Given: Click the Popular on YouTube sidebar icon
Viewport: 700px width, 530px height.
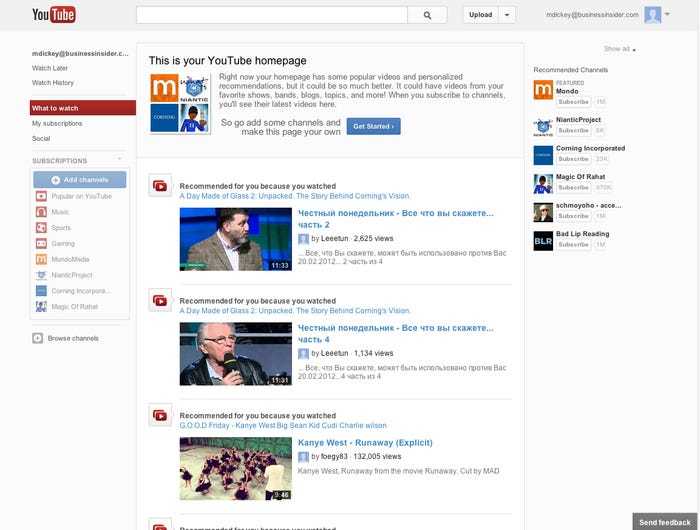Looking at the screenshot, I should coord(41,196).
